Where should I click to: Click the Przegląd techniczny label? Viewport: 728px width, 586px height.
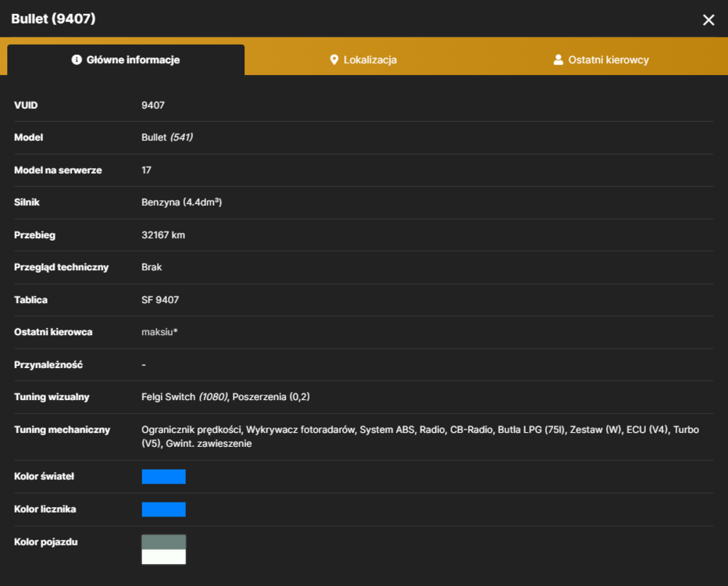[x=61, y=267]
